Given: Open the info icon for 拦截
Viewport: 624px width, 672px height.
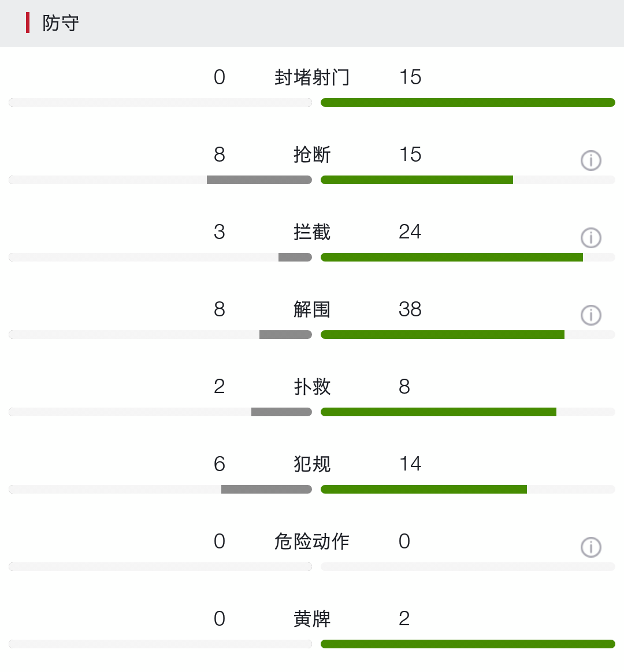Looking at the screenshot, I should [590, 238].
